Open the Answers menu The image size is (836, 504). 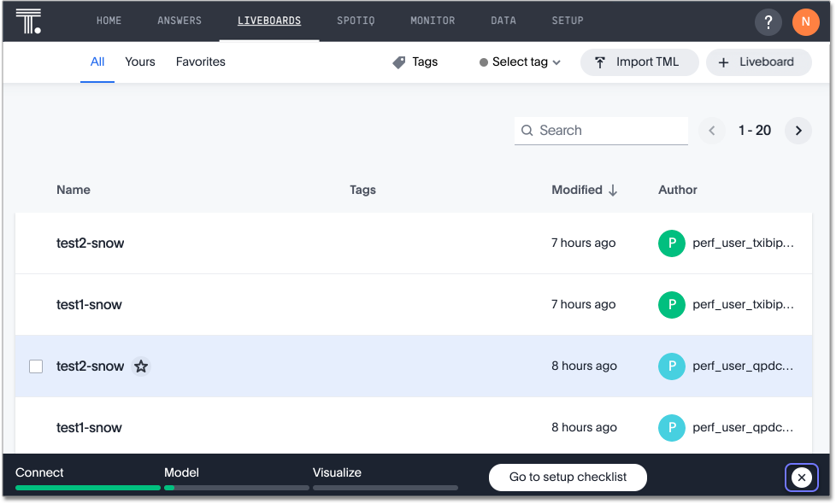[180, 21]
